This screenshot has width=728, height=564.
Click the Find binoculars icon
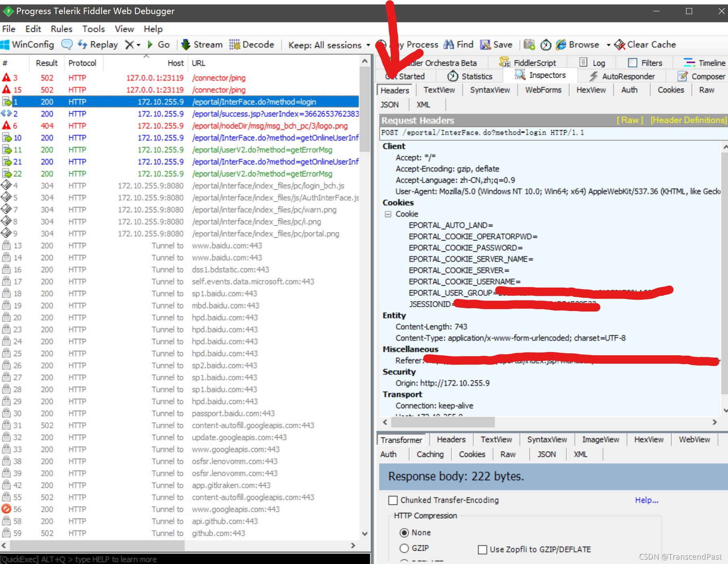click(x=448, y=44)
